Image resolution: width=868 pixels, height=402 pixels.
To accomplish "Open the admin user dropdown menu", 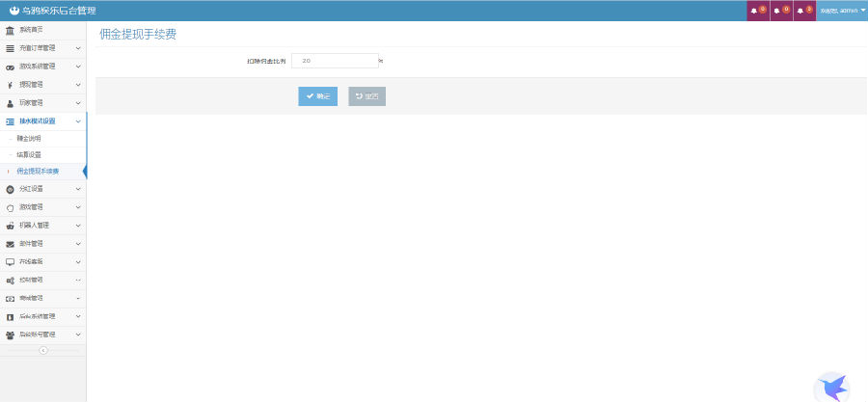I will point(841,11).
